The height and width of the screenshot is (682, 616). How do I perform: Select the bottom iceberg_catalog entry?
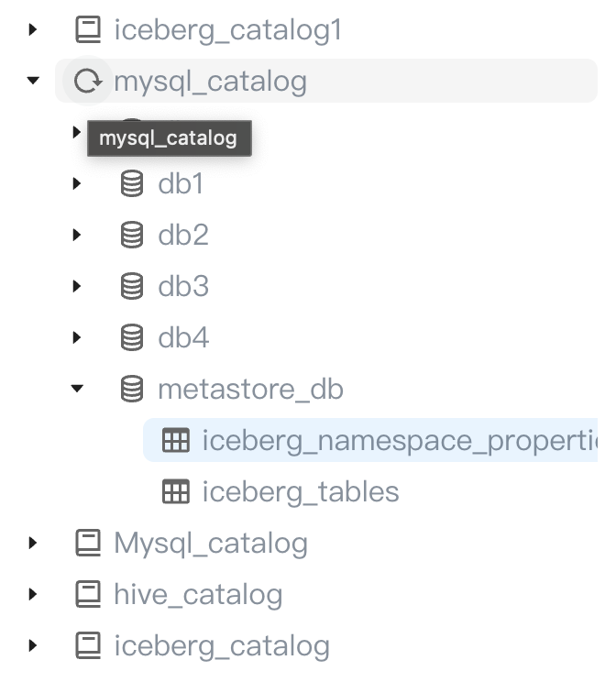(221, 646)
